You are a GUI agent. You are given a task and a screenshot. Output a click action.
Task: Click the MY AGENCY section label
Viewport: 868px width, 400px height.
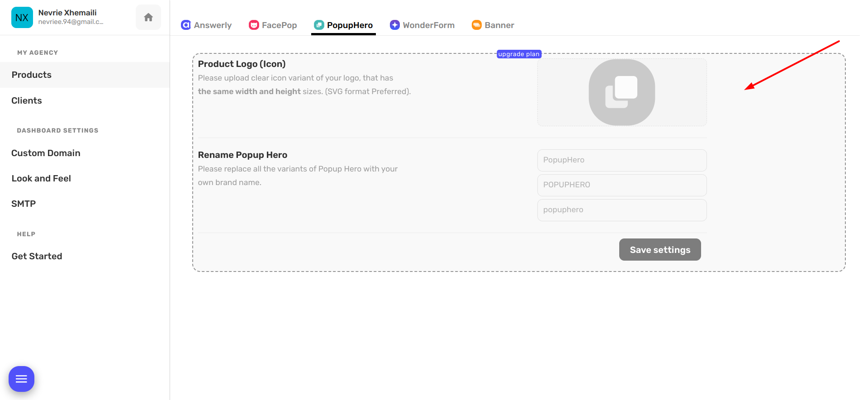[38, 52]
